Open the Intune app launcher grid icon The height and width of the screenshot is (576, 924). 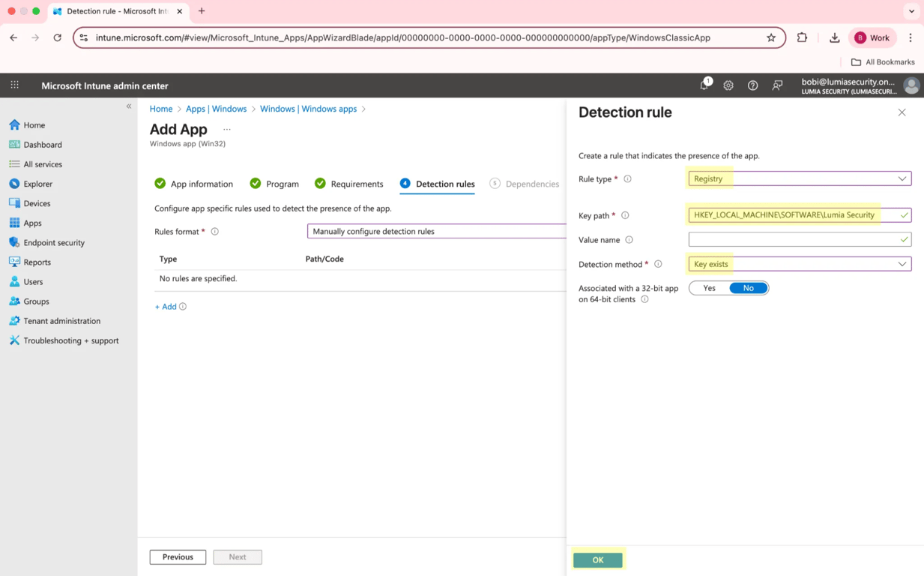coord(14,85)
